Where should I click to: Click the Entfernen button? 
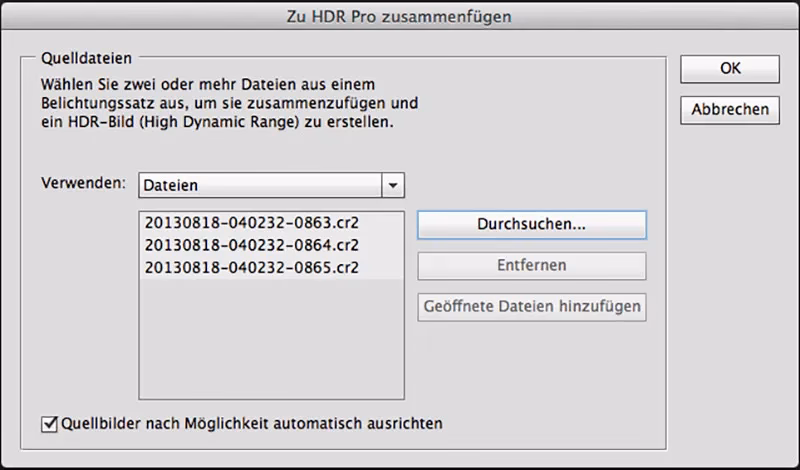tap(532, 266)
